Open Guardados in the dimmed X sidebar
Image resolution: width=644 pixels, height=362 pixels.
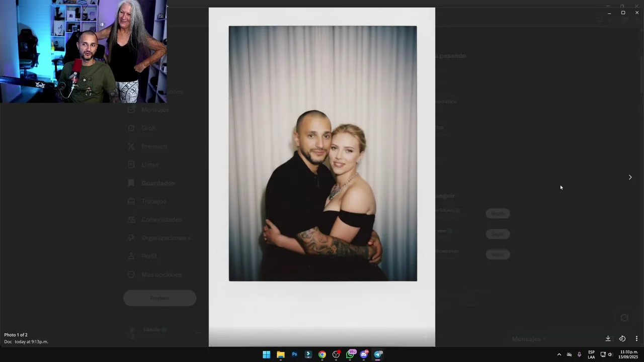click(158, 183)
